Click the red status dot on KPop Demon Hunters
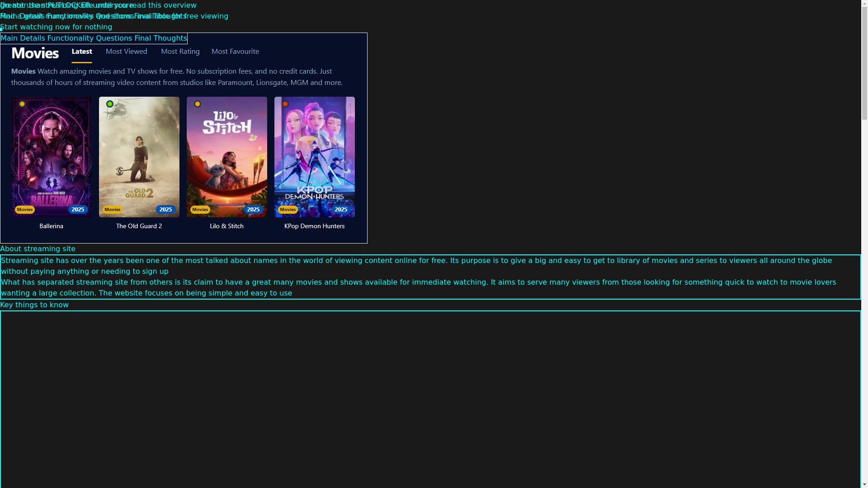The image size is (868, 488). coord(285,104)
